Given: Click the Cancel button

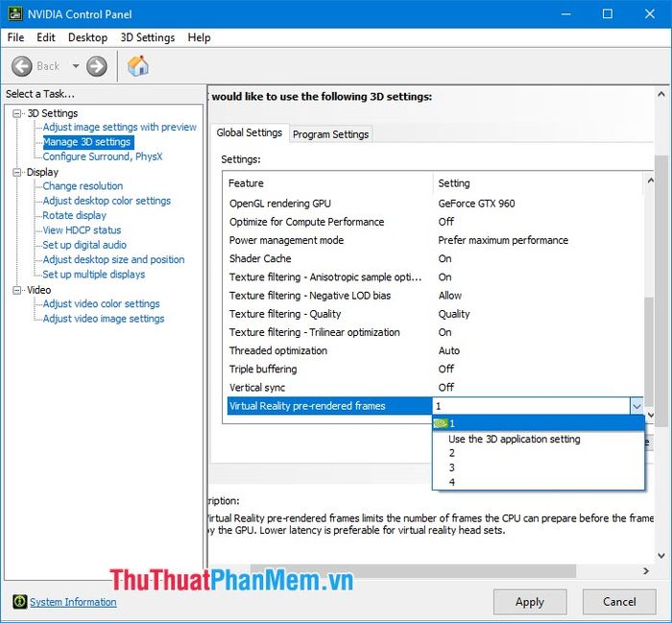Looking at the screenshot, I should [619, 602].
